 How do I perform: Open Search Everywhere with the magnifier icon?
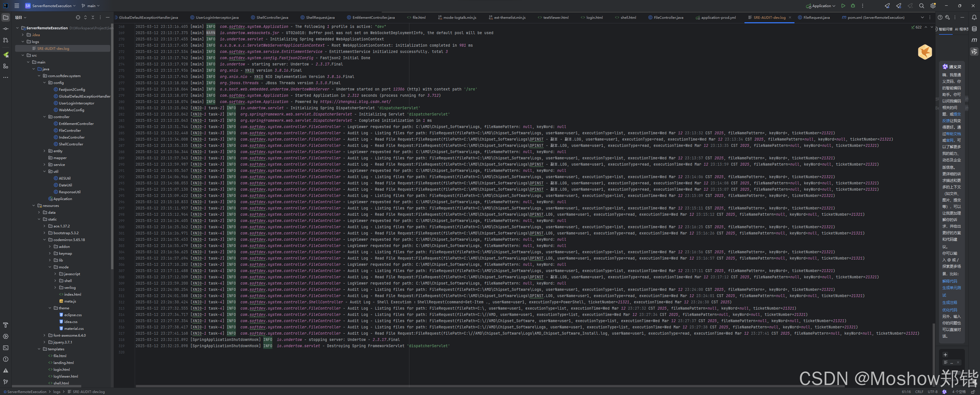pos(922,6)
